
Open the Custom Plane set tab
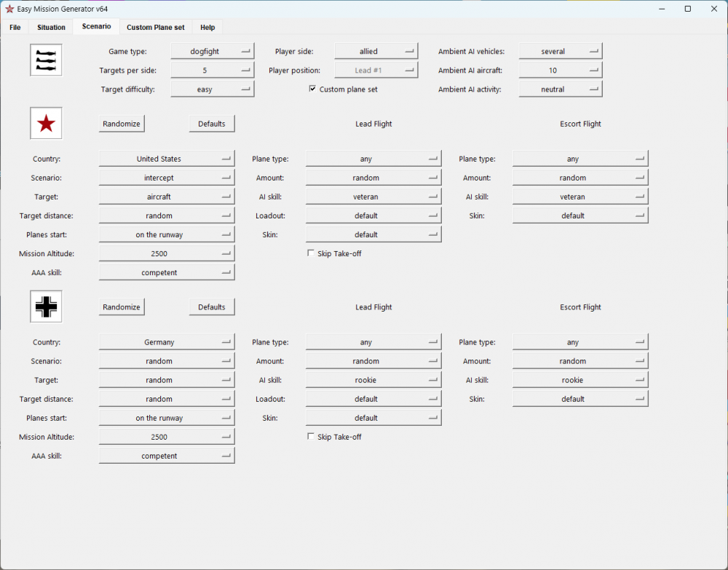pyautogui.click(x=155, y=28)
